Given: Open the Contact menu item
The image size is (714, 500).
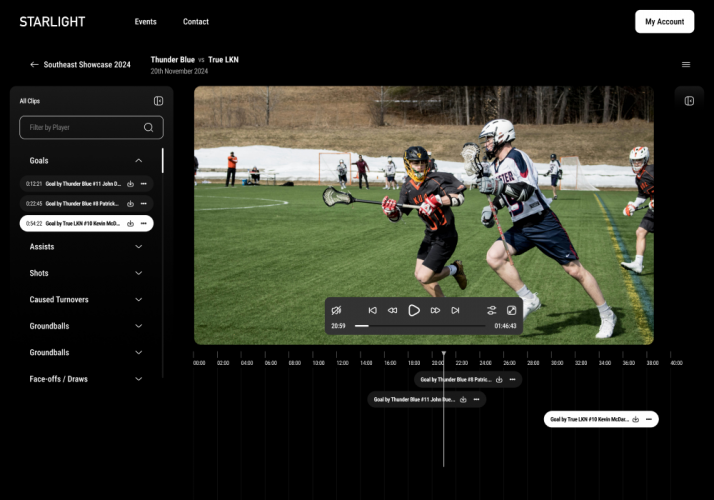Looking at the screenshot, I should pyautogui.click(x=196, y=21).
